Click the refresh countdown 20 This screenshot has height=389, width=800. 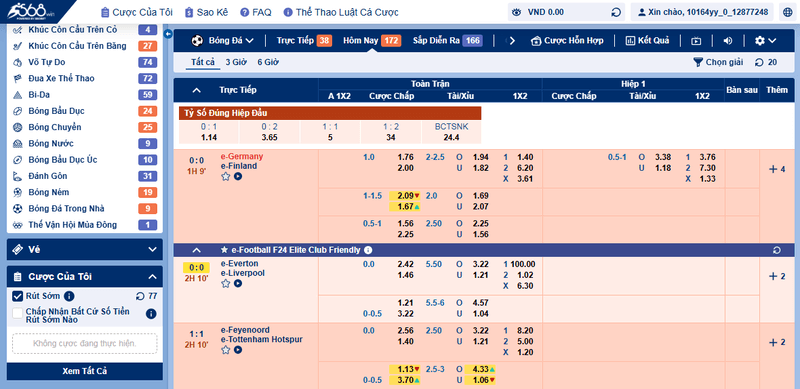(x=766, y=62)
